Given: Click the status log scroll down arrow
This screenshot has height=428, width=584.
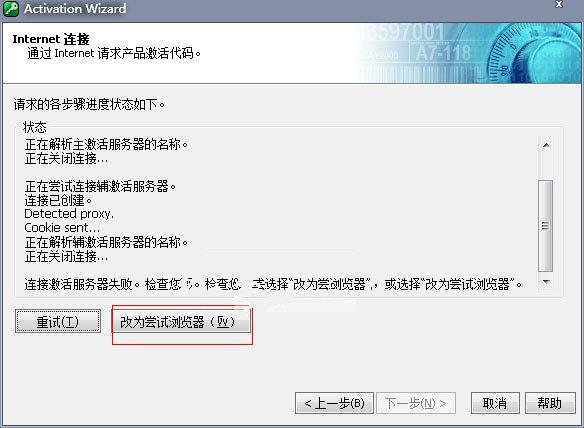Looking at the screenshot, I should 546,282.
